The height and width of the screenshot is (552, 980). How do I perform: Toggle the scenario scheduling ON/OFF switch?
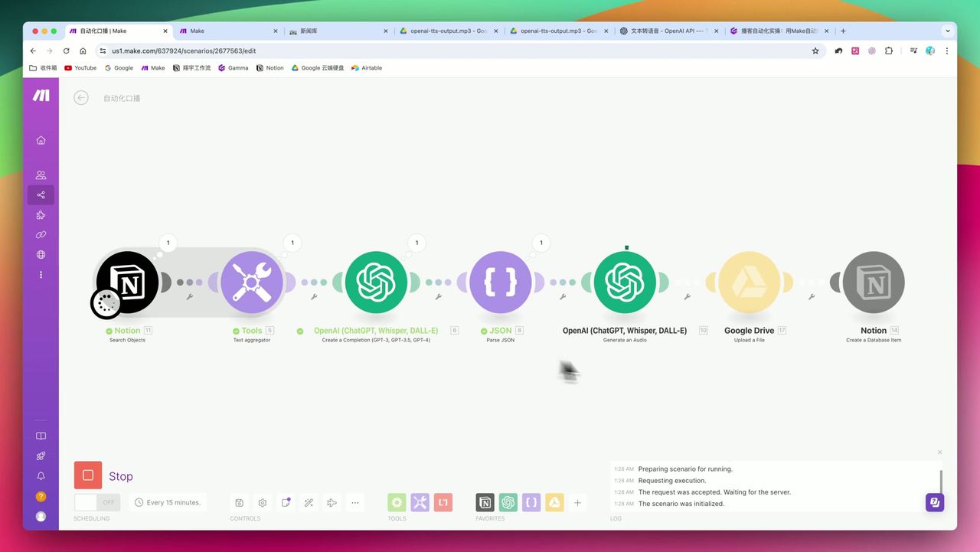coord(96,502)
